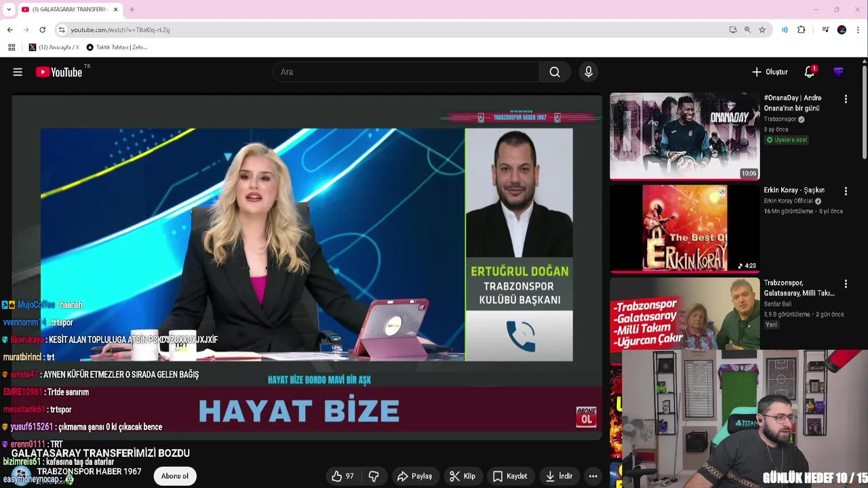Like the video with thumbs up
Viewport: 868px width, 488px height.
tap(342, 476)
